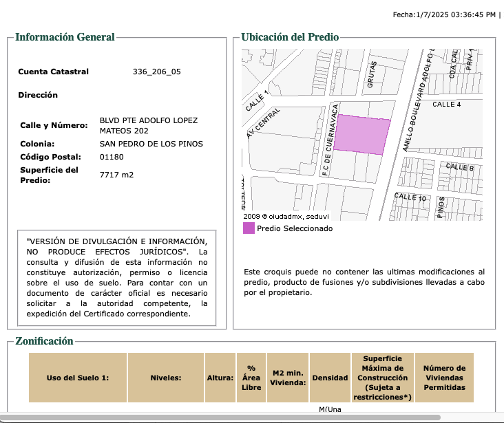
Task: Click the PINOS street label on map
Action: (x=441, y=208)
